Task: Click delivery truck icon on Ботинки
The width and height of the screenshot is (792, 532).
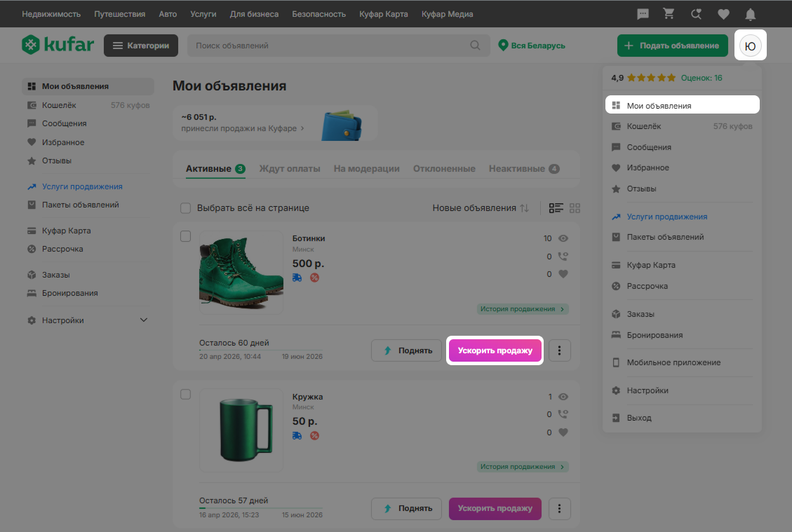Action: pos(297,278)
